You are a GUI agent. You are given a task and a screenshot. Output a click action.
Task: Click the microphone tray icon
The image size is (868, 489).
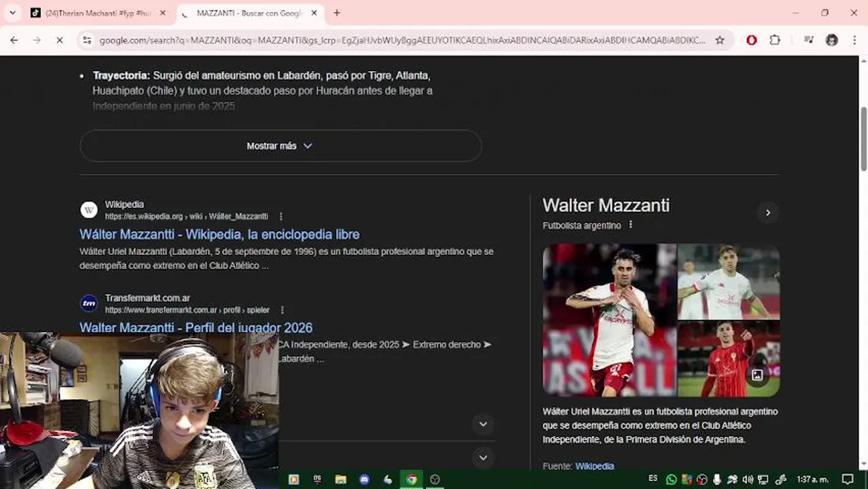[717, 479]
